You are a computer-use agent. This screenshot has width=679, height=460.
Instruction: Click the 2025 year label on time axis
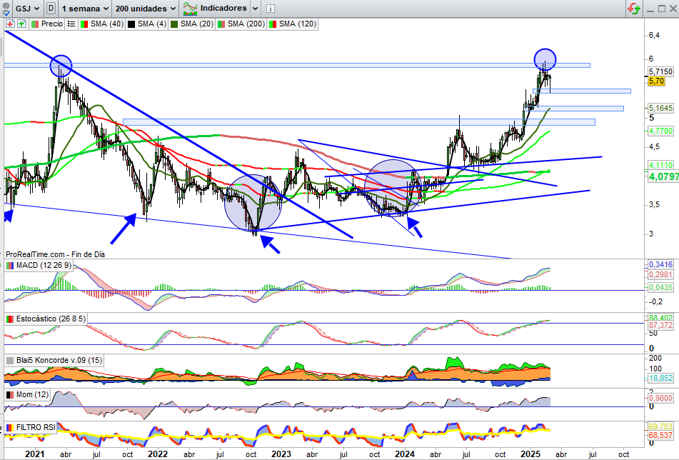pyautogui.click(x=530, y=454)
